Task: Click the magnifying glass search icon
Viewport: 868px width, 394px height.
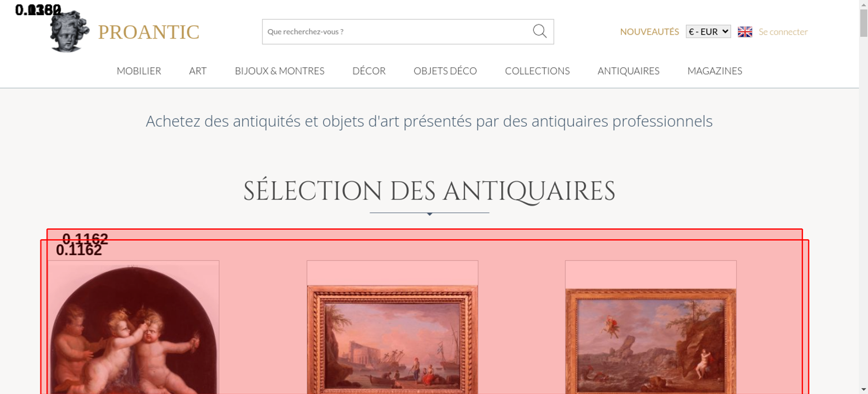Action: click(x=539, y=31)
